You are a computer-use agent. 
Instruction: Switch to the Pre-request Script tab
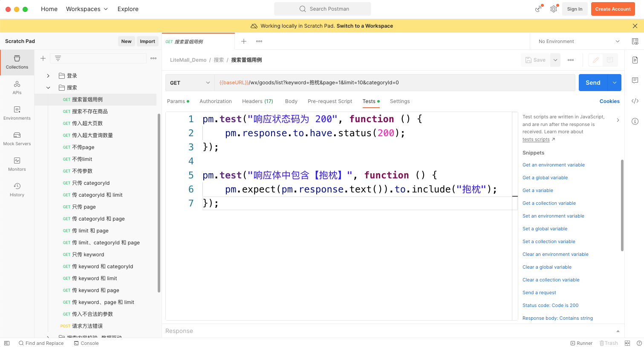point(330,101)
